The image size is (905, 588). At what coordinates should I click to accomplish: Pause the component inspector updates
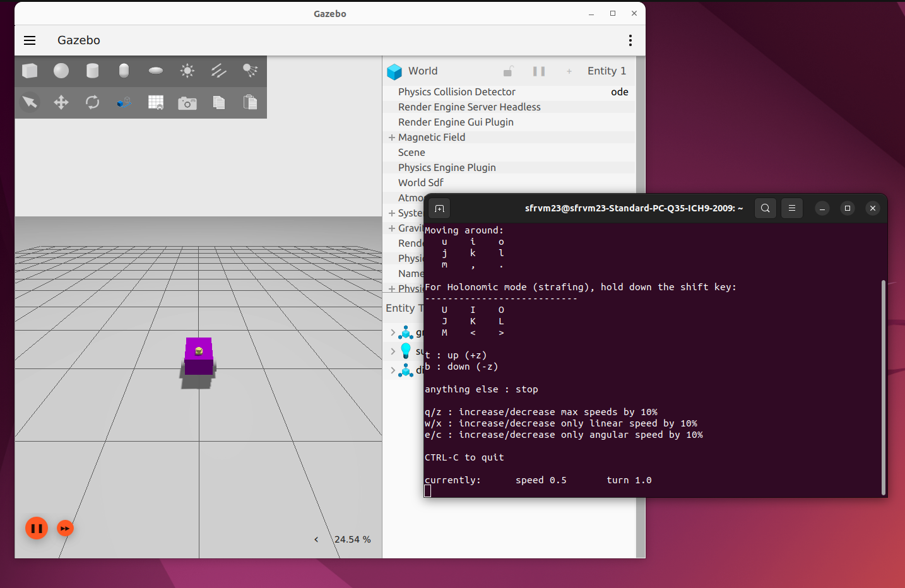(539, 71)
